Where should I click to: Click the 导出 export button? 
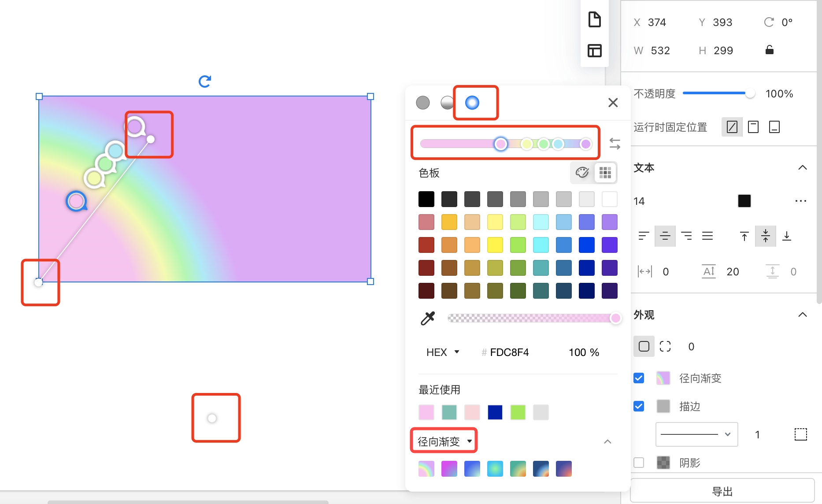click(722, 491)
